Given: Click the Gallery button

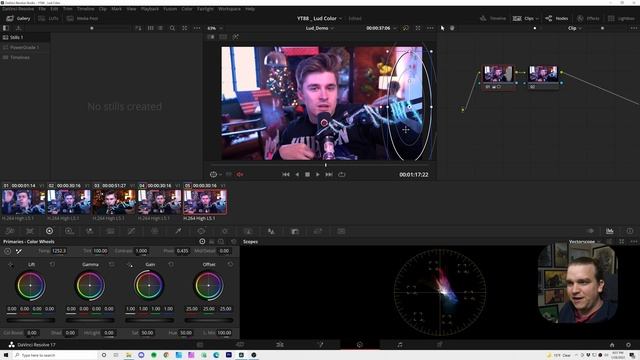Looking at the screenshot, I should pos(18,18).
